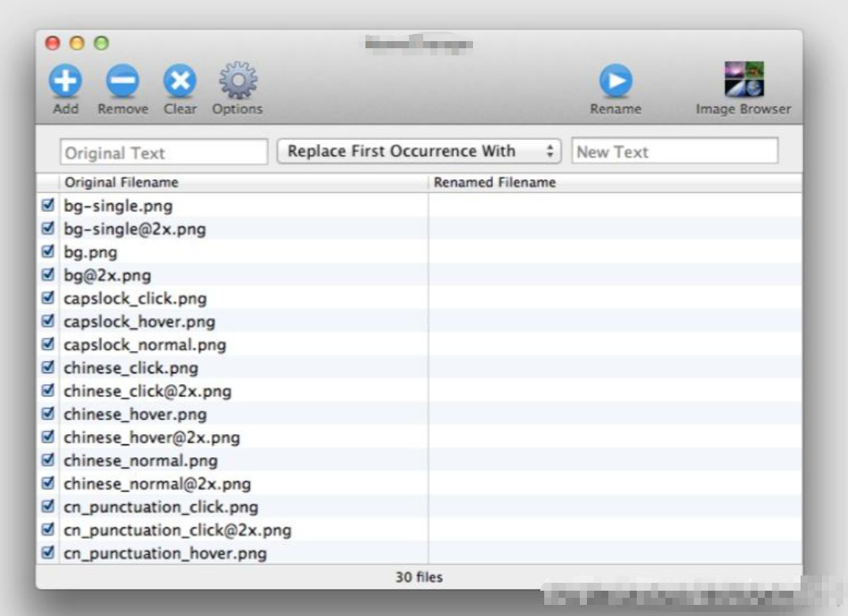Select the cn_punctuation_click.png filename
The height and width of the screenshot is (616, 848).
pos(161,508)
